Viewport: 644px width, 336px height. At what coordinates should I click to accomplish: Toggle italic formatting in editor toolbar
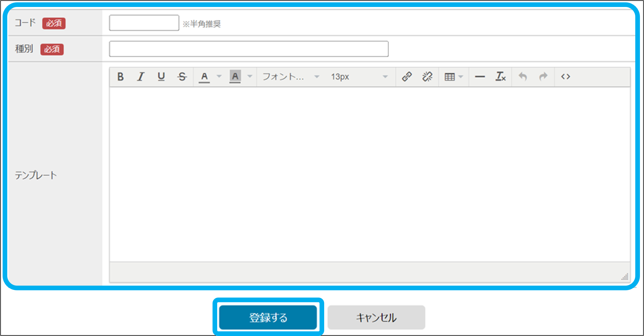tap(141, 77)
